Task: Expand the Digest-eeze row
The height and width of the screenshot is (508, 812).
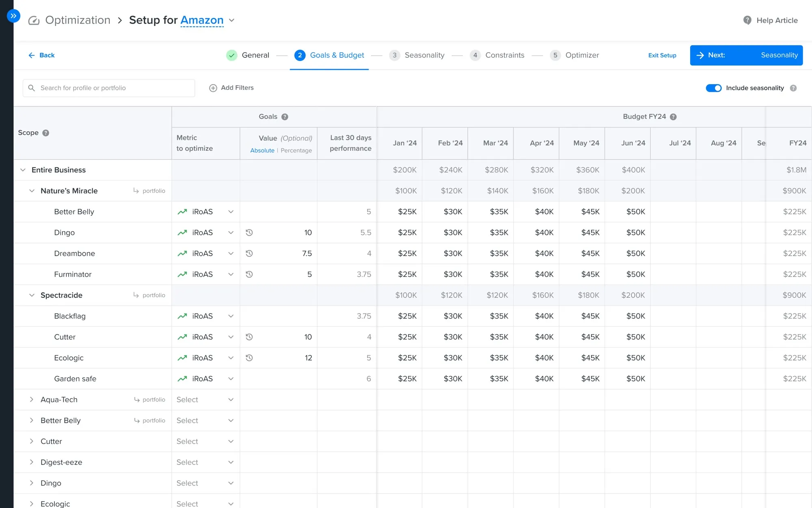Action: tap(32, 462)
